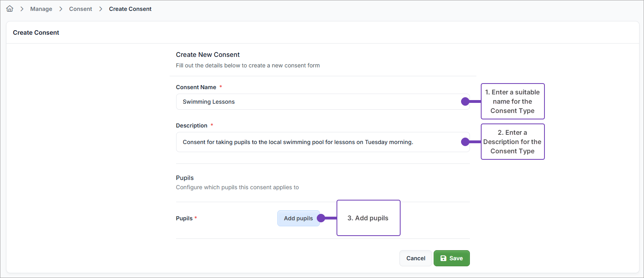Click the 'Enter a Description' callout box

(512, 142)
